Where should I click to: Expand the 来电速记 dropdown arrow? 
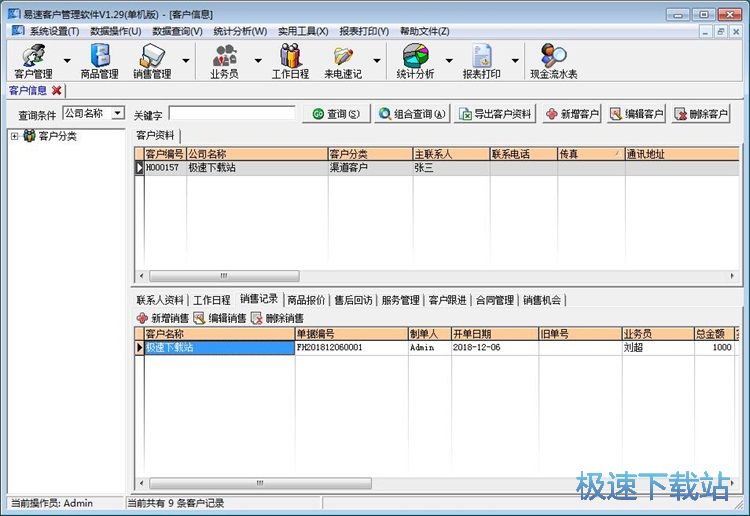coord(377,61)
